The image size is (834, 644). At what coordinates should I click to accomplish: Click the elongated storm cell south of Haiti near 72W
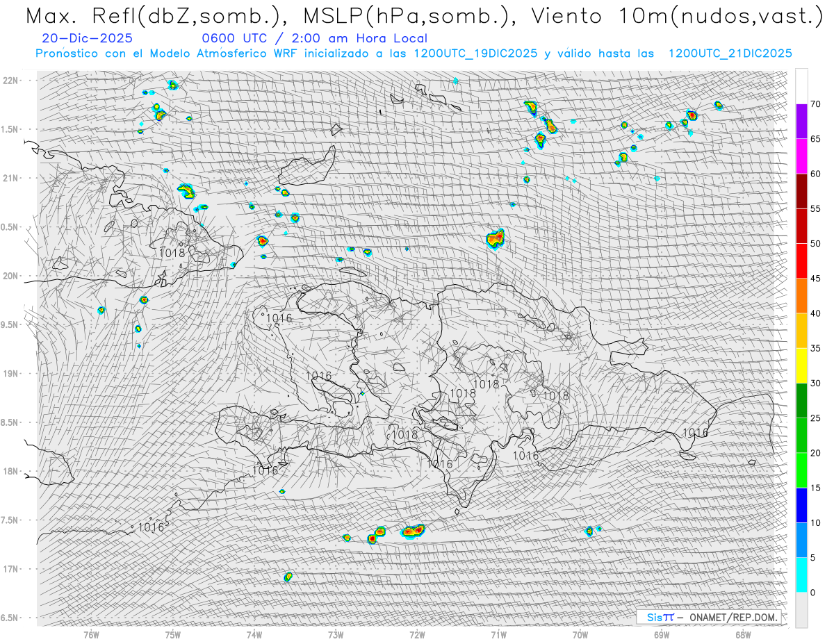413,531
